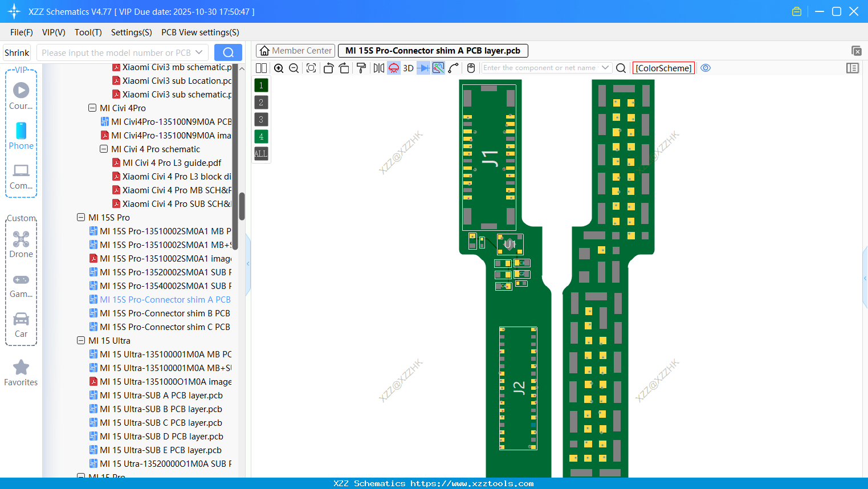The image size is (868, 489).
Task: Open the 3D view mode
Action: [407, 68]
